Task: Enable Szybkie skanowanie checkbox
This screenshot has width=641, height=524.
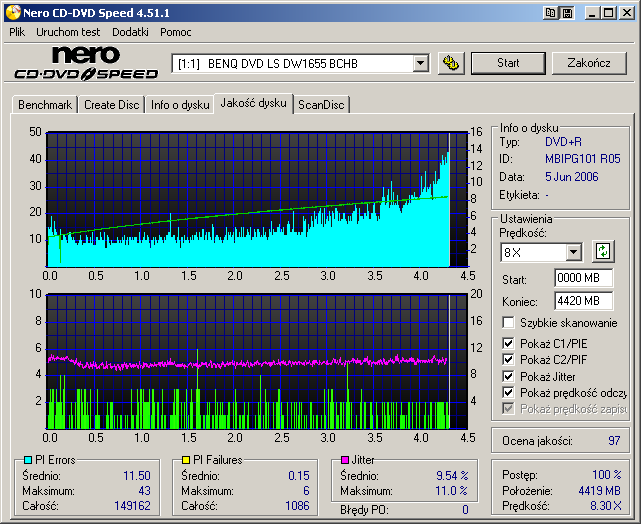Action: [508, 322]
